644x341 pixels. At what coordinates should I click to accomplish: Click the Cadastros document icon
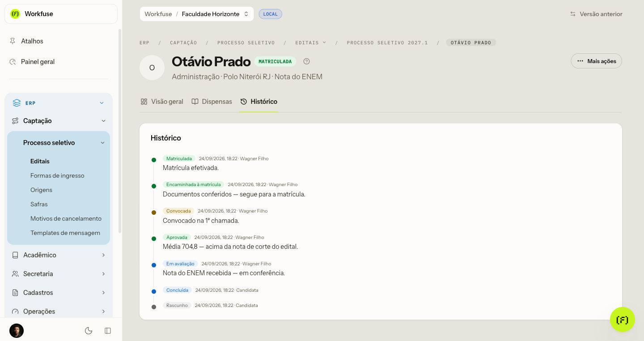pyautogui.click(x=15, y=293)
